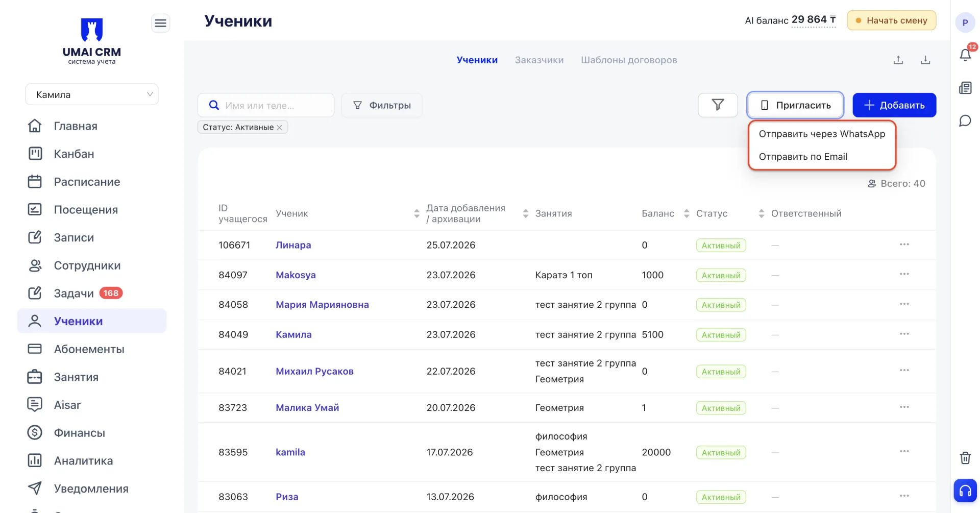Switch to the Заказчики tab
The height and width of the screenshot is (513, 980).
[539, 60]
